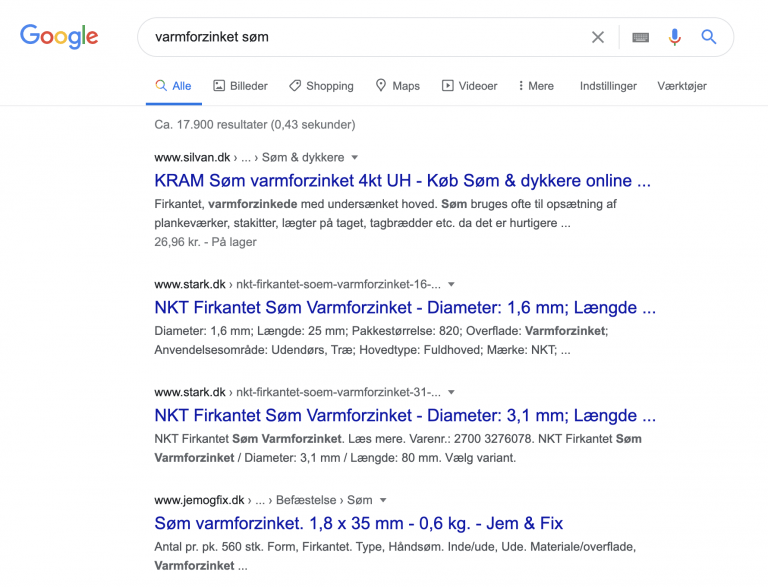Open the Maps results tab
Image resolution: width=768 pixels, height=587 pixels.
pos(398,86)
